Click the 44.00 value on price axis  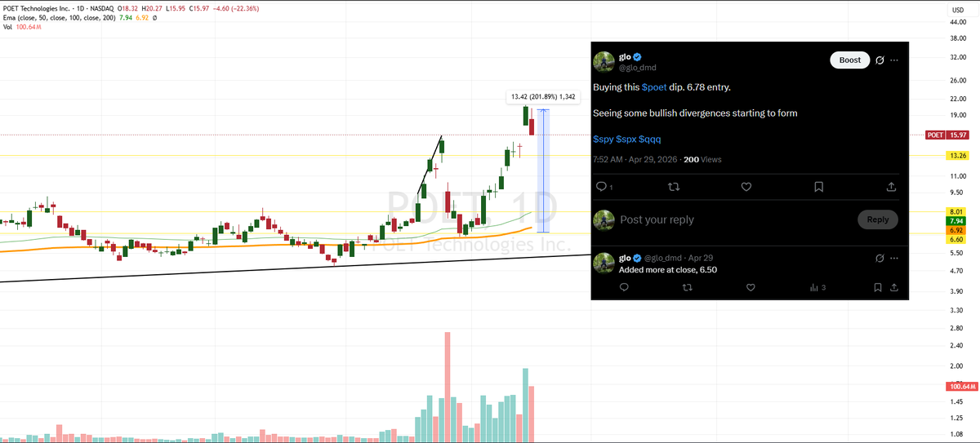tap(958, 23)
